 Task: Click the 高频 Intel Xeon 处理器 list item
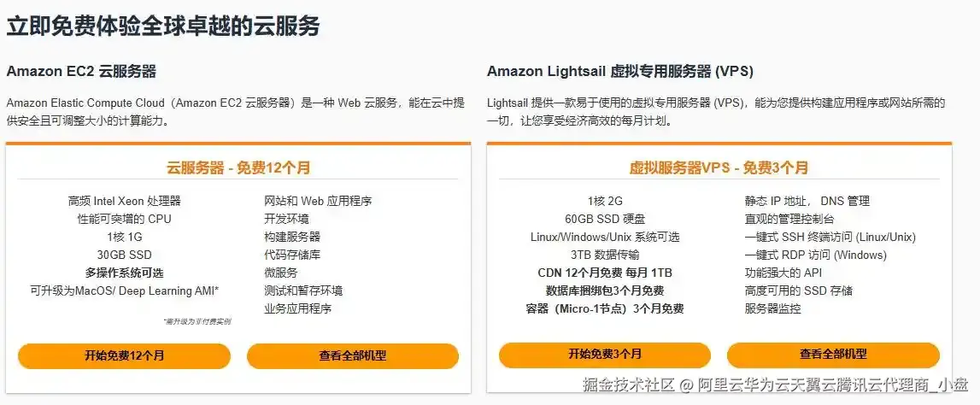coord(124,201)
